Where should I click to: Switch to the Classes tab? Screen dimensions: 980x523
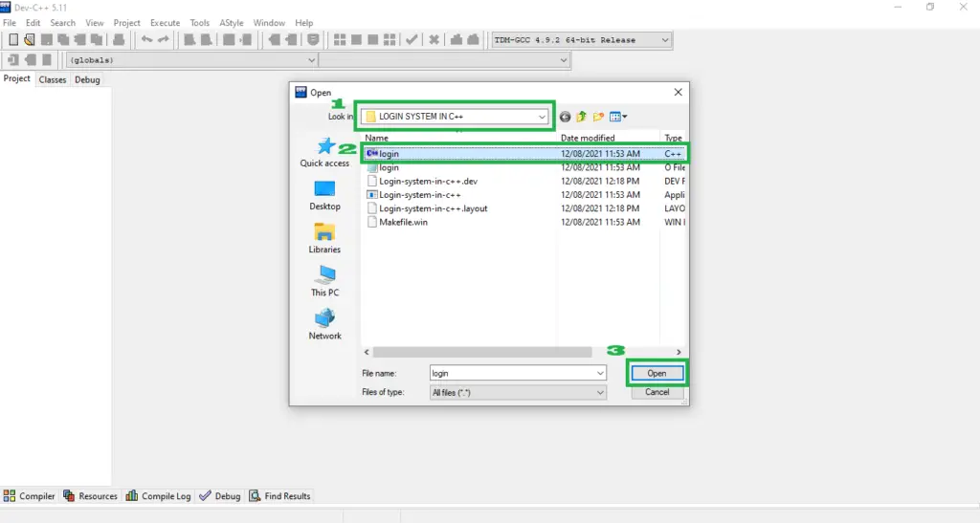53,79
